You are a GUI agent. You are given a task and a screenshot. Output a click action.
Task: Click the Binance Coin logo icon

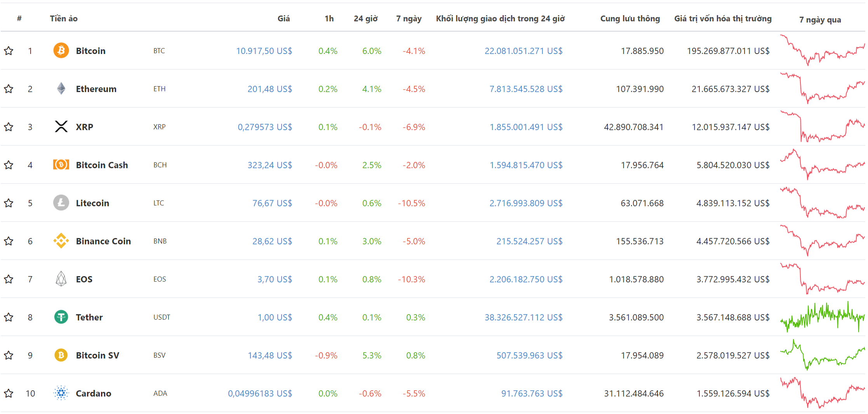tap(61, 241)
